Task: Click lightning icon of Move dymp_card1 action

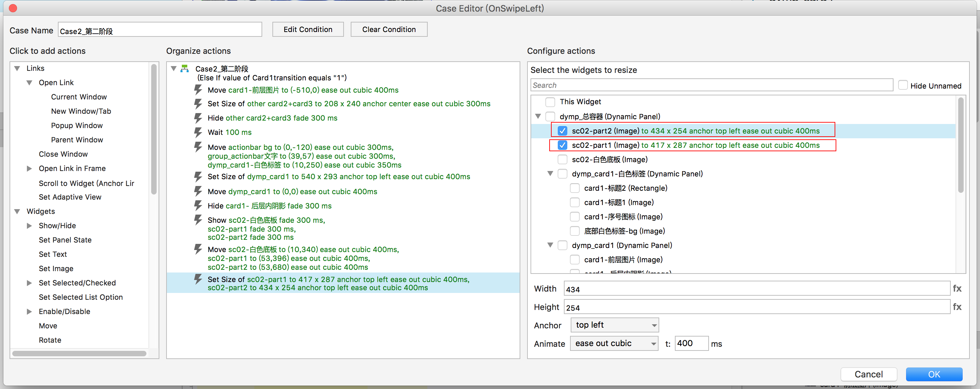Action: point(198,191)
